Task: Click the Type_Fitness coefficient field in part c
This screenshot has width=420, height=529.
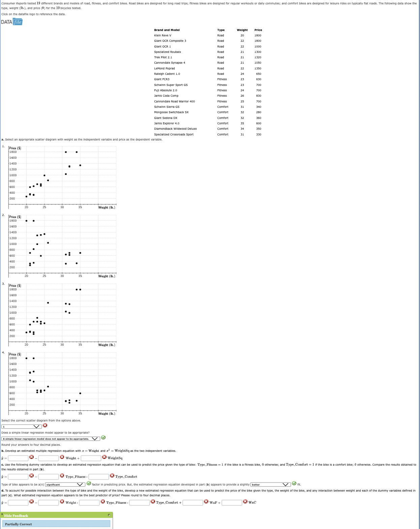Action: coord(49,477)
